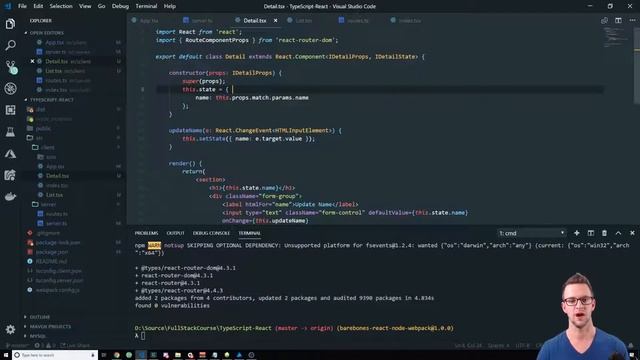Open the Docker whale view
Image resolution: width=640 pixels, height=360 pixels.
(x=10, y=197)
